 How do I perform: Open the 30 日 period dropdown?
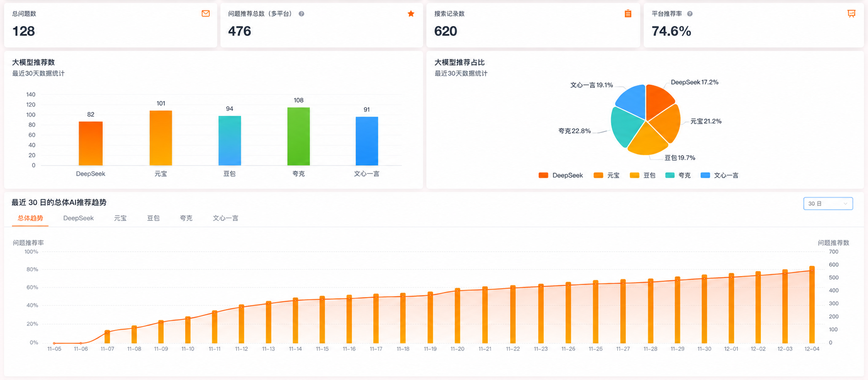(828, 203)
